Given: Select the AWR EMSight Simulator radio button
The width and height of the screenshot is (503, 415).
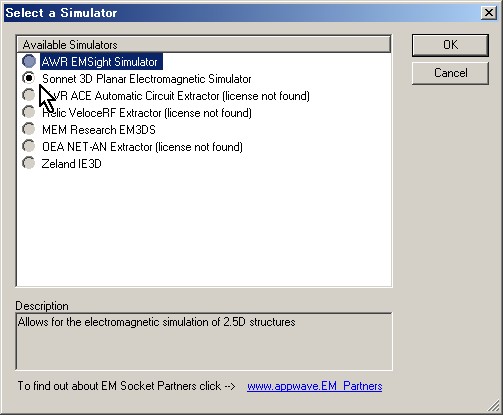Looking at the screenshot, I should click(x=29, y=61).
